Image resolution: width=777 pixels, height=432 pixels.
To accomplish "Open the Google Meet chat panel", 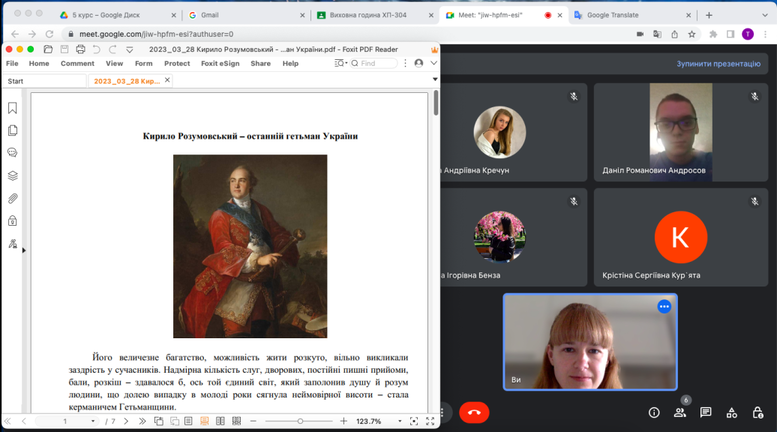I will tap(706, 412).
